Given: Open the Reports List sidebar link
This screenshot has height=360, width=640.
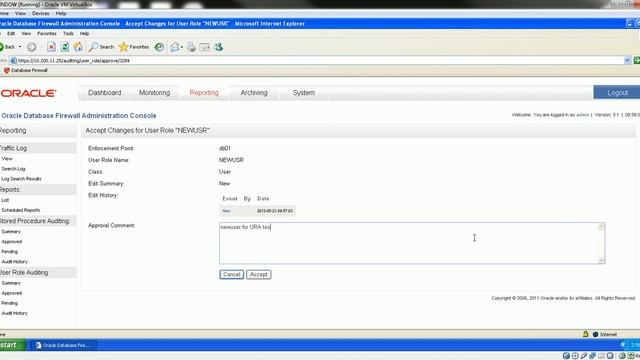Looking at the screenshot, I should tap(5, 200).
